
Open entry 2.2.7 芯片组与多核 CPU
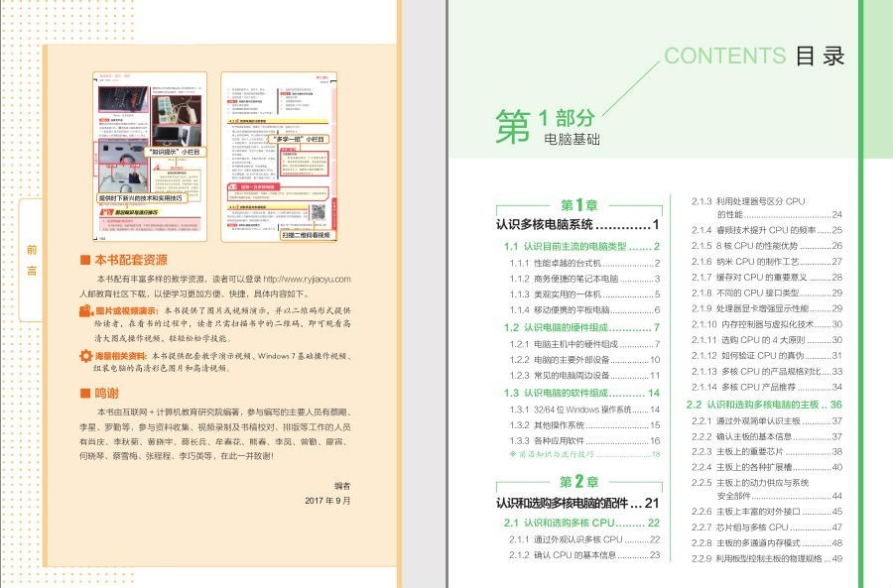coord(767,528)
